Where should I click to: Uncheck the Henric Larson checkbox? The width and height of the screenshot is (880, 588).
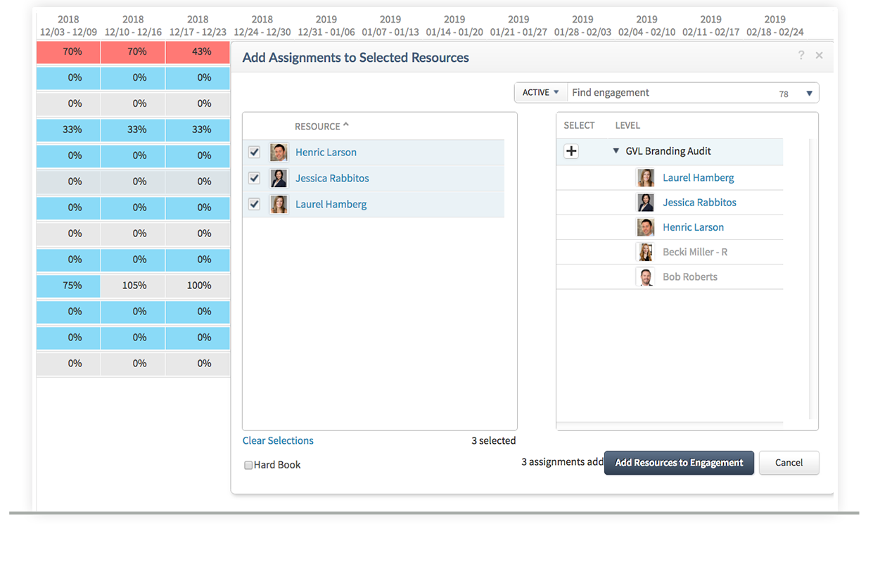point(255,153)
